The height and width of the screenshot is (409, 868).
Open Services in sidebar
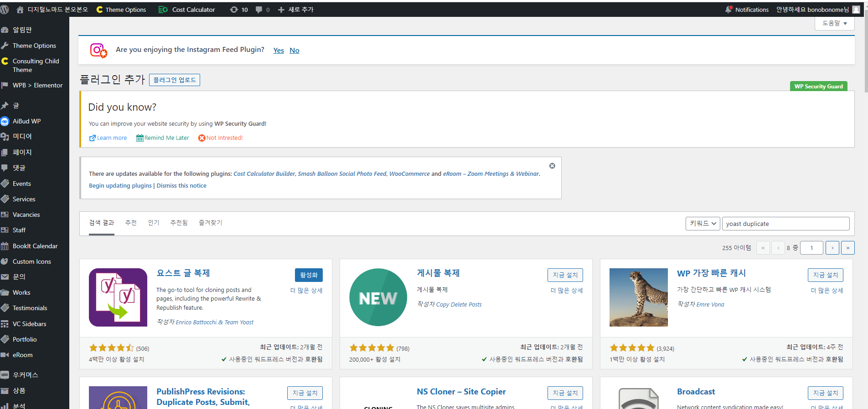(x=24, y=199)
